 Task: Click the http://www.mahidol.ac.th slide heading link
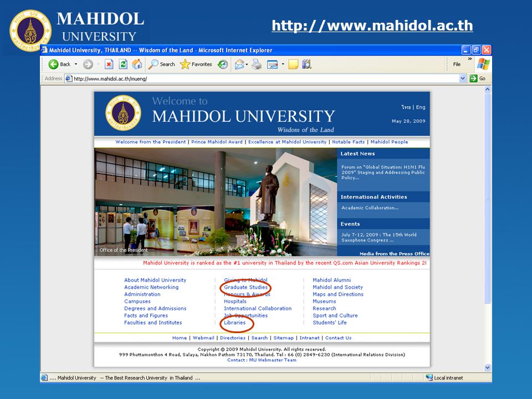coord(372,26)
